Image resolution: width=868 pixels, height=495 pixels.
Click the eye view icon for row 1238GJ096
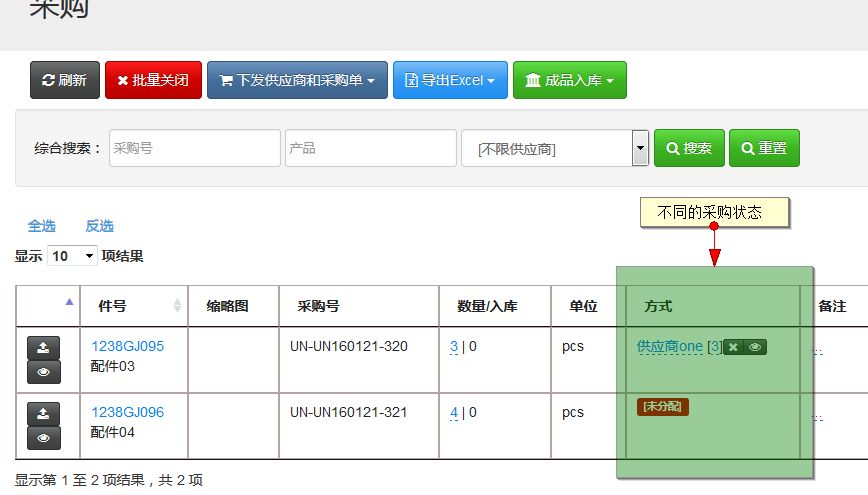[43, 438]
